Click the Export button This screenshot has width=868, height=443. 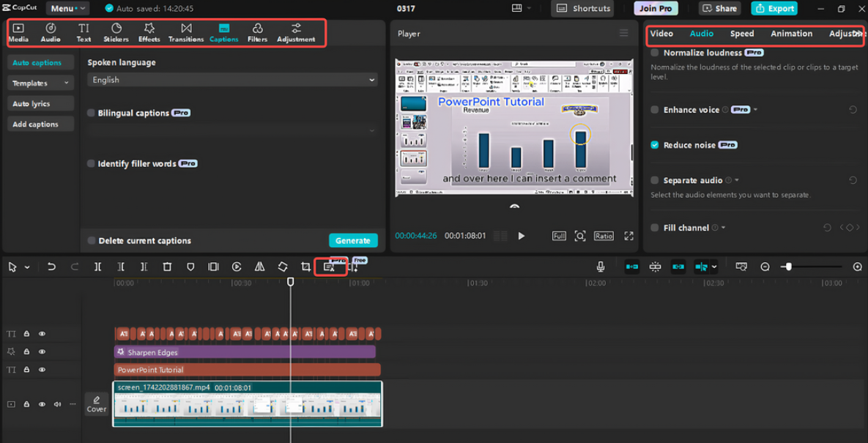(x=774, y=8)
